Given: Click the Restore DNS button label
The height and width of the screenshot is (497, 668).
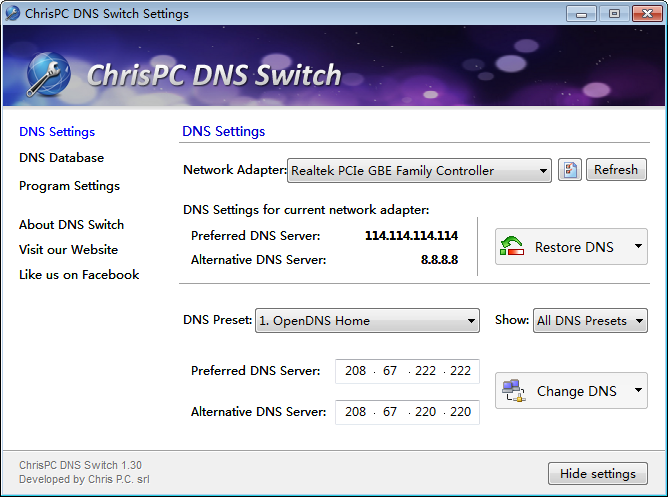Looking at the screenshot, I should (574, 247).
